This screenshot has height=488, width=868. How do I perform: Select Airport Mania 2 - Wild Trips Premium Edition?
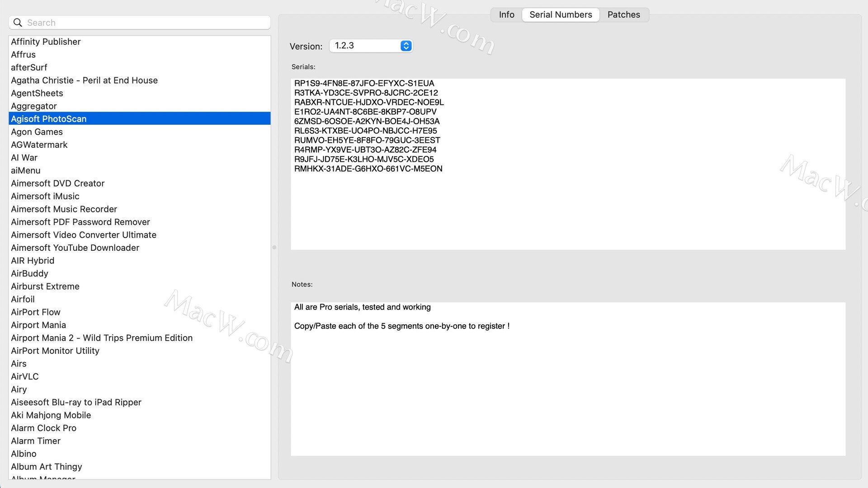point(140,338)
